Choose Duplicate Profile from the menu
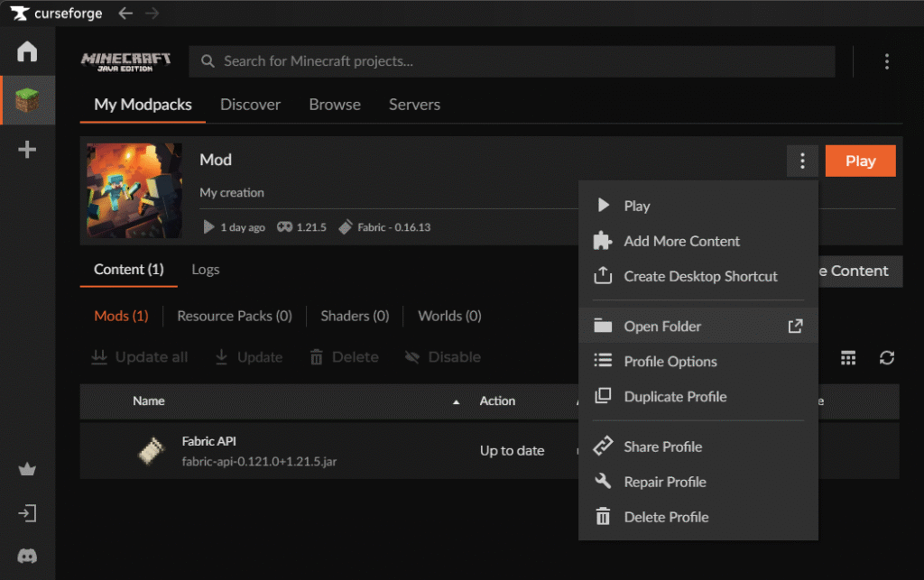The width and height of the screenshot is (924, 580). pyautogui.click(x=698, y=397)
